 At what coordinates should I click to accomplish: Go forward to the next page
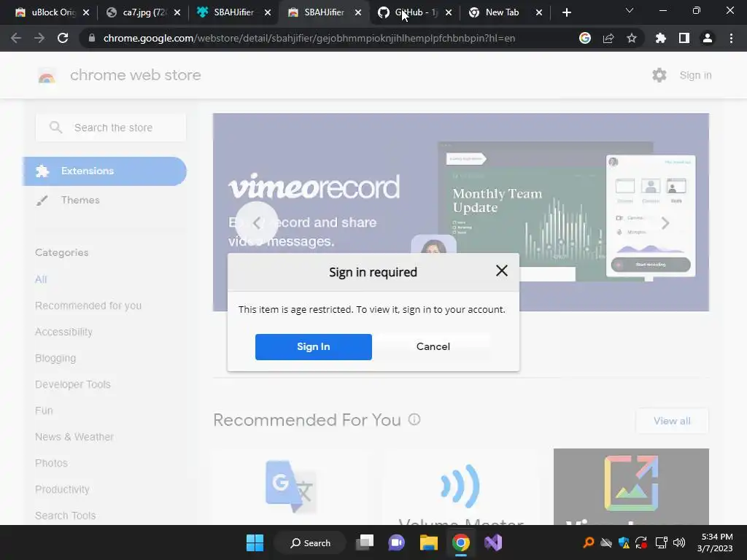(39, 38)
